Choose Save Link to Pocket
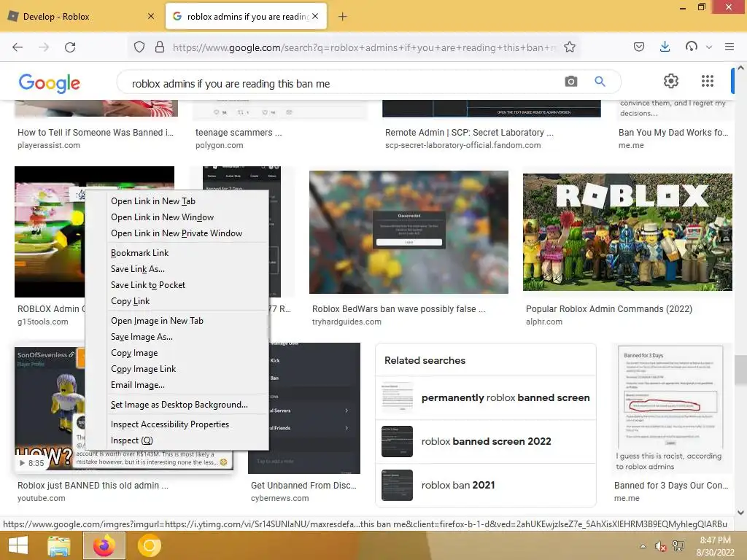 coord(177,285)
